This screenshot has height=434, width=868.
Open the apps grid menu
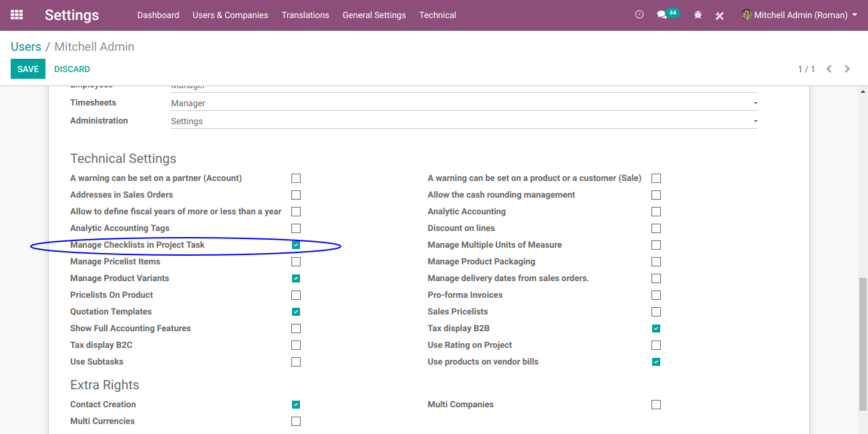[17, 15]
